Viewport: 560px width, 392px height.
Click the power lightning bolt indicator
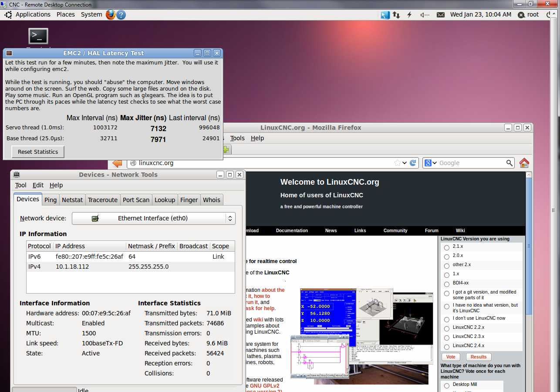point(409,15)
